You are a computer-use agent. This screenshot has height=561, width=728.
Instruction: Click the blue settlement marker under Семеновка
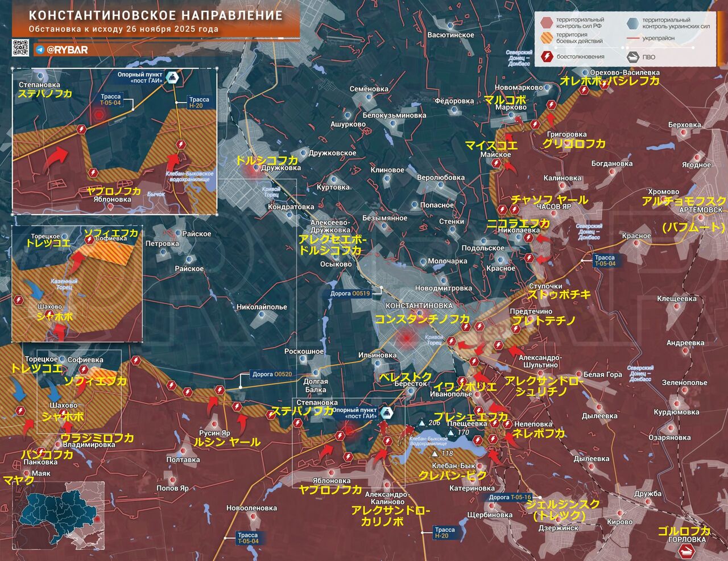coord(369,97)
